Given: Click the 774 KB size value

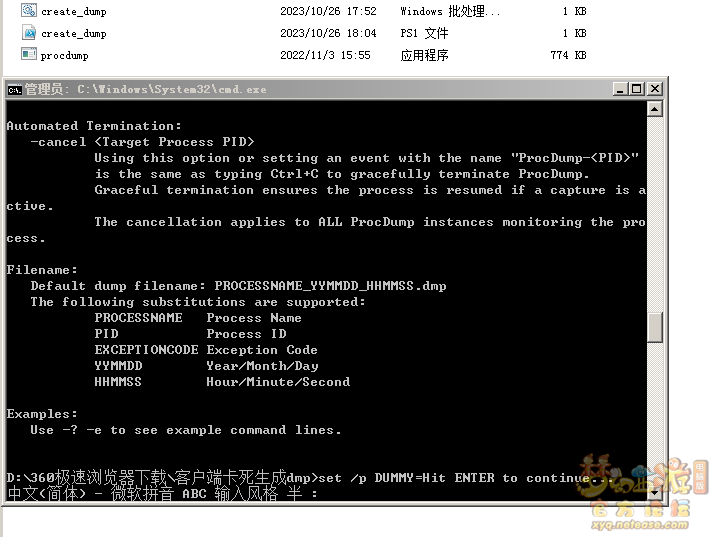Looking at the screenshot, I should tap(568, 55).
